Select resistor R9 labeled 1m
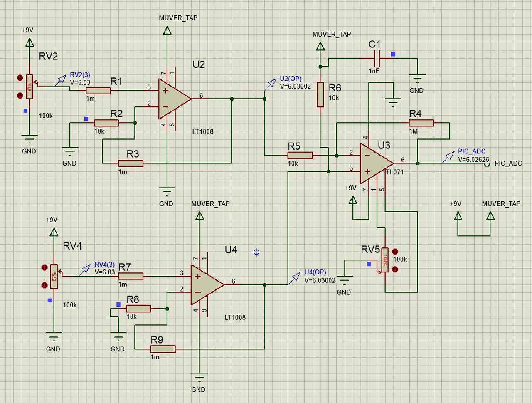 pos(163,349)
